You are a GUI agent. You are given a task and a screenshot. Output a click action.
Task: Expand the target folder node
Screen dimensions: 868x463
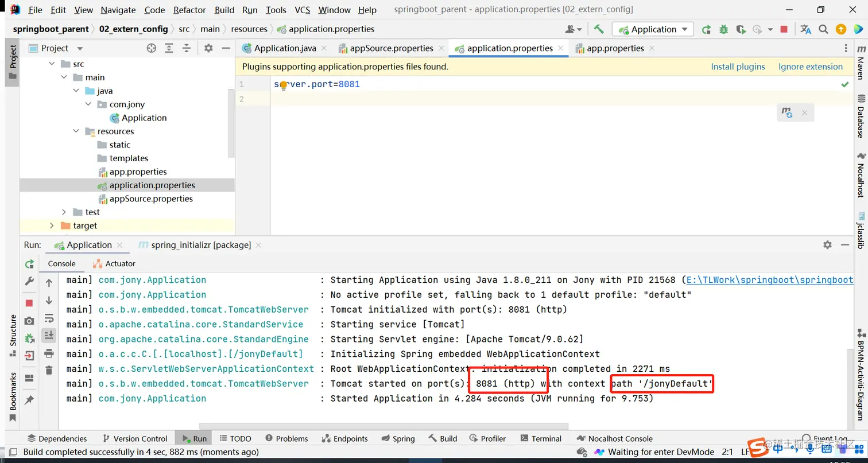pos(52,225)
